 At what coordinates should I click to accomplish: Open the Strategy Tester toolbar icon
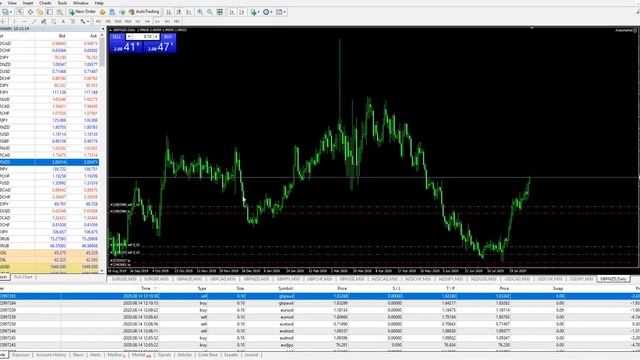point(60,12)
